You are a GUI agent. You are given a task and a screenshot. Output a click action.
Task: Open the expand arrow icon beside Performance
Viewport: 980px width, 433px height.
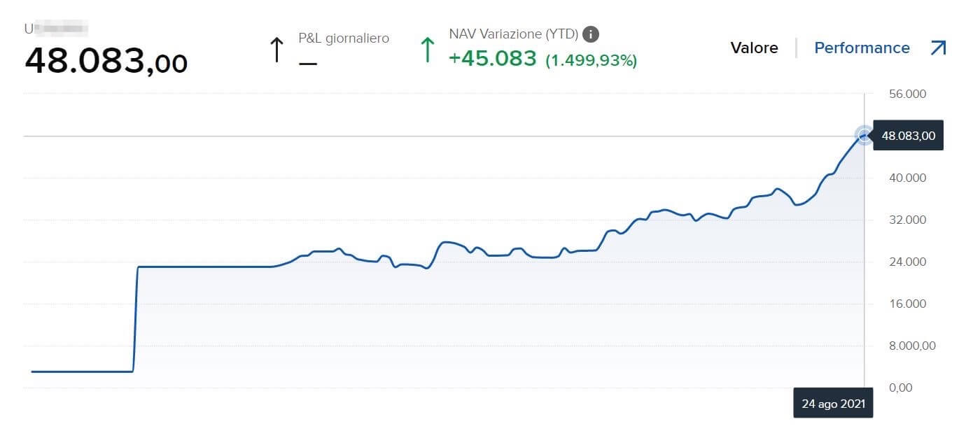(x=938, y=48)
